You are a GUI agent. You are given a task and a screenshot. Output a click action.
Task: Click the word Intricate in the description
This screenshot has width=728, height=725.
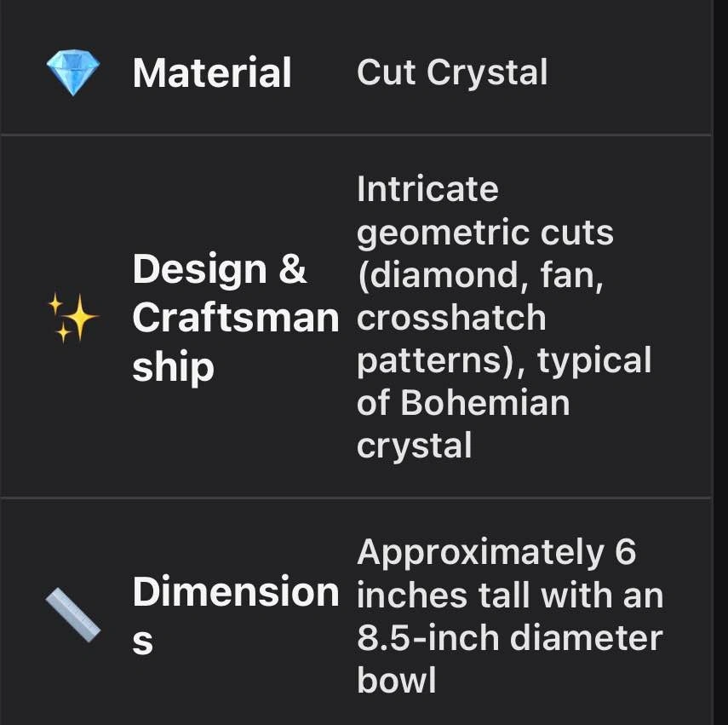point(427,189)
